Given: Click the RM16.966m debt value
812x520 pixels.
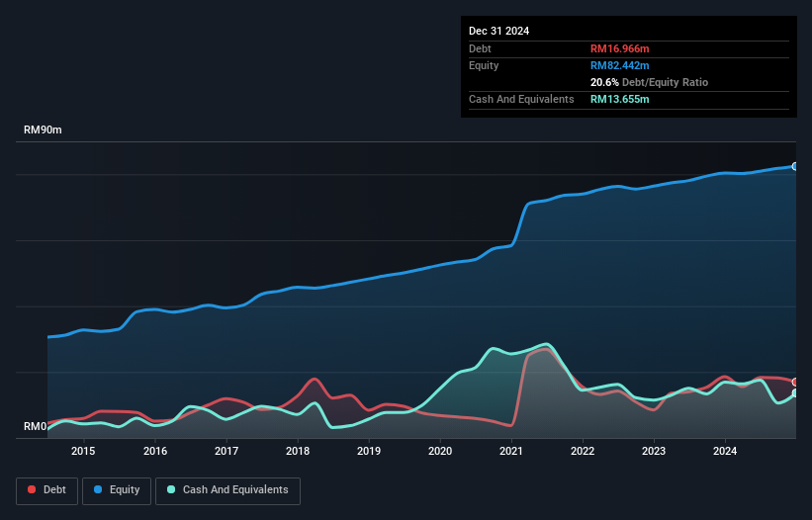Looking at the screenshot, I should tap(619, 48).
